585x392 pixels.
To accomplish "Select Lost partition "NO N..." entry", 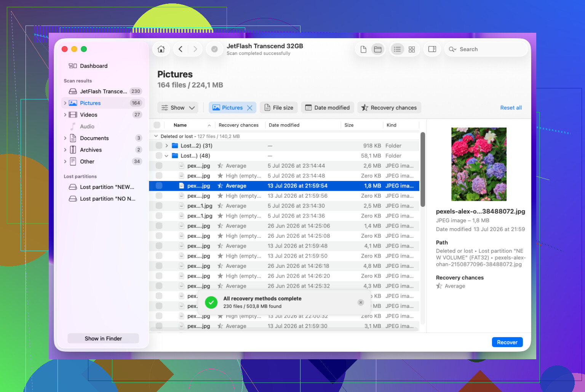I will coord(103,199).
